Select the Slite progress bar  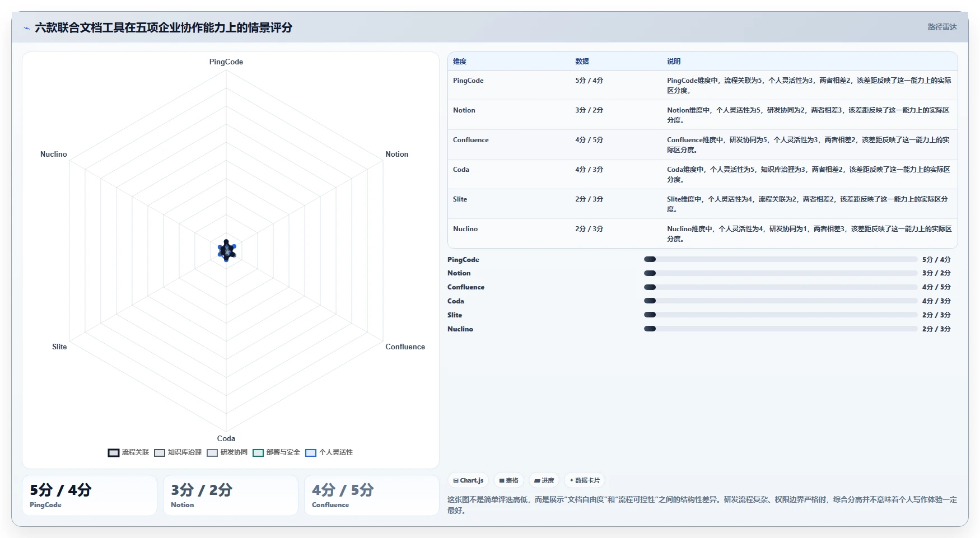(x=781, y=315)
